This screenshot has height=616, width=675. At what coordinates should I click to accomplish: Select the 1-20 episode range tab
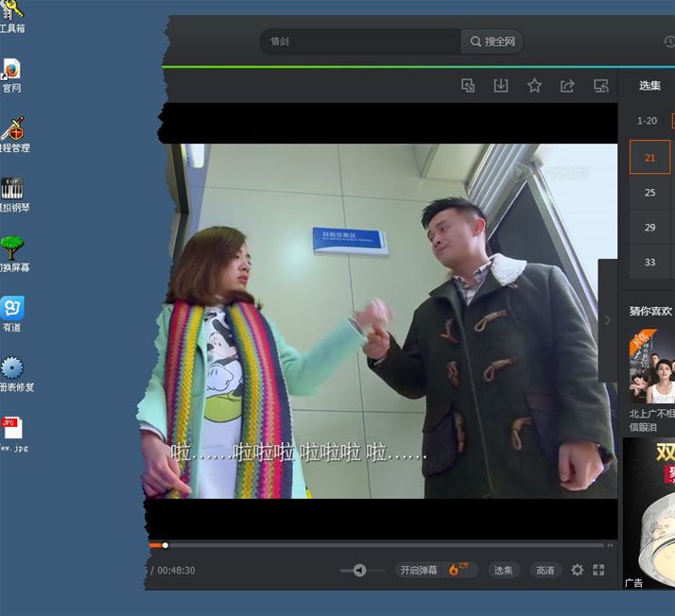[x=647, y=121]
